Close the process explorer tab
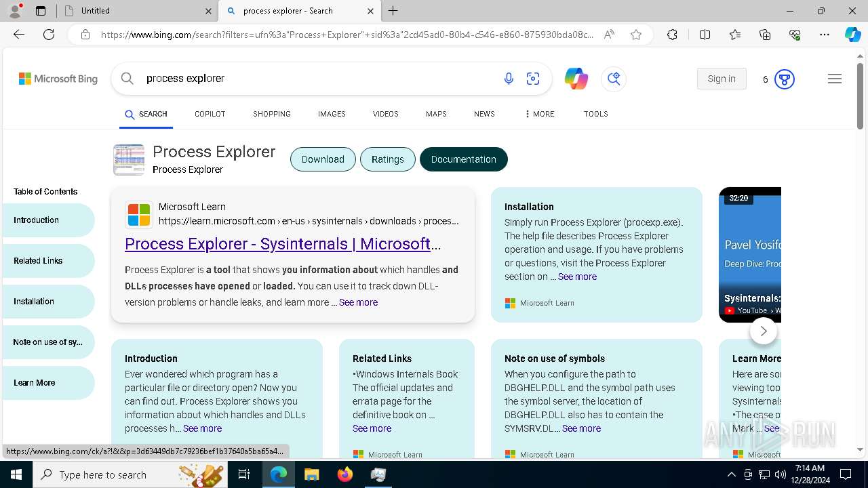868x488 pixels. tap(370, 11)
